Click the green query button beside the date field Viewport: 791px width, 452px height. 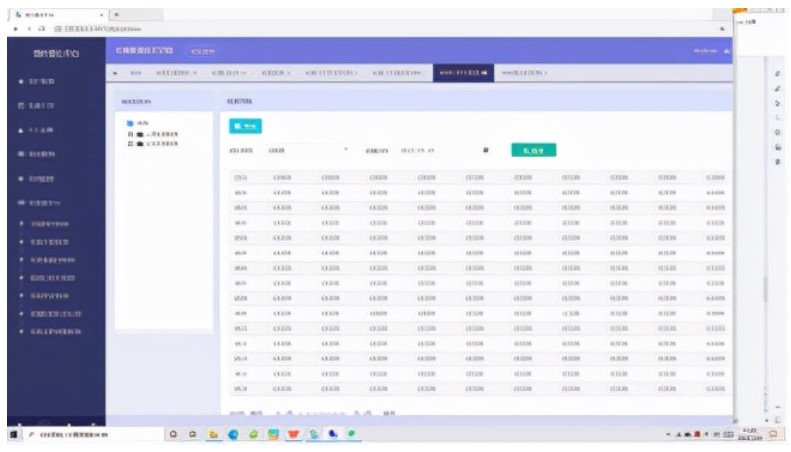[533, 150]
